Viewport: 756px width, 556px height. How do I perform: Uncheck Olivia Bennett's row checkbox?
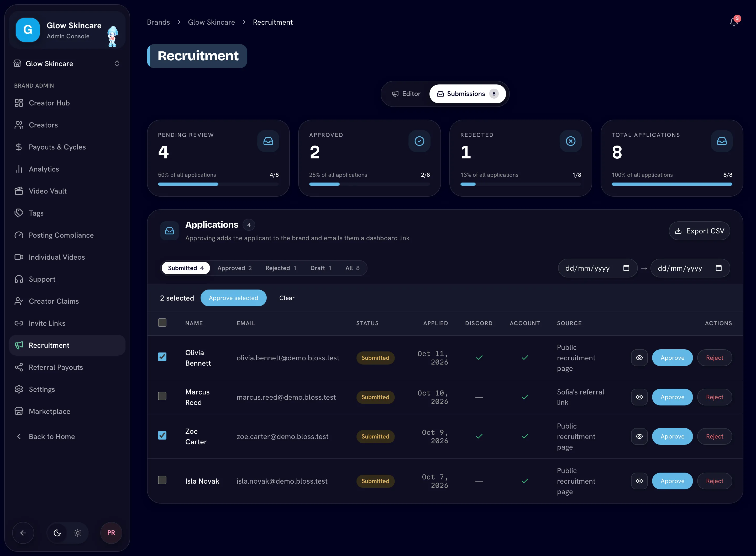[x=162, y=356]
